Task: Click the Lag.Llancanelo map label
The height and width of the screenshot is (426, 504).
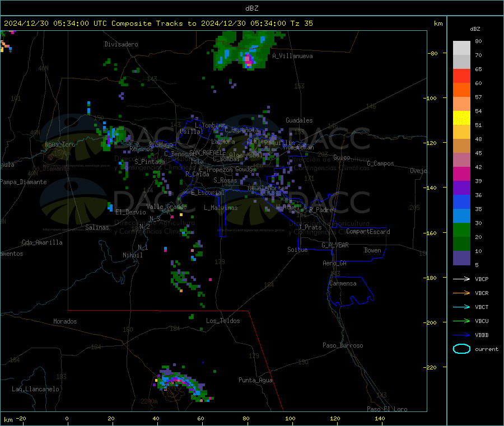Action: [x=35, y=389]
